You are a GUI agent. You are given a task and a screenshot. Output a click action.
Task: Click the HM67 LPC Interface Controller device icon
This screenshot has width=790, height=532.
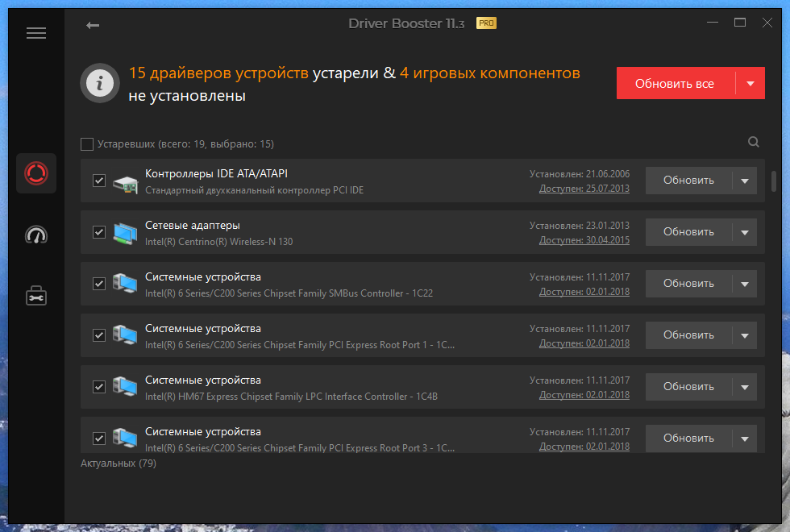tap(125, 387)
